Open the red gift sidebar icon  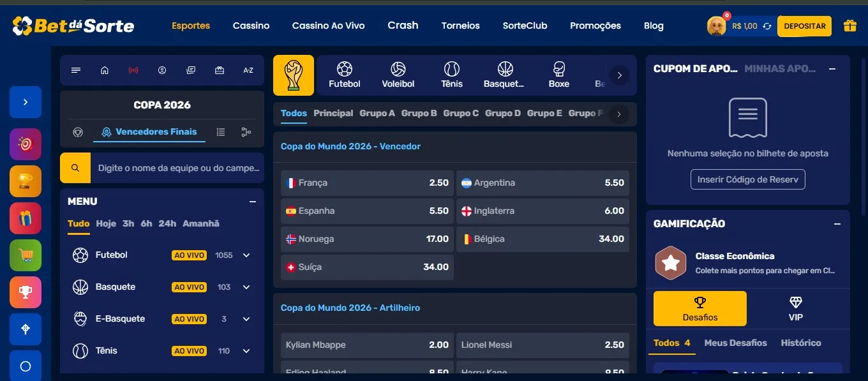[26, 218]
